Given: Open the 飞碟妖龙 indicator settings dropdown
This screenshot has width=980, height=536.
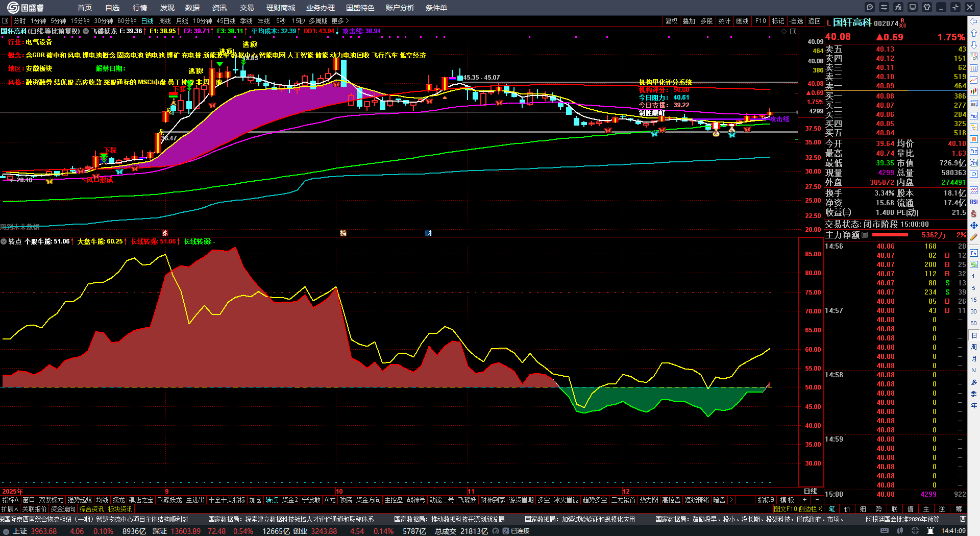Looking at the screenshot, I should [x=86, y=31].
